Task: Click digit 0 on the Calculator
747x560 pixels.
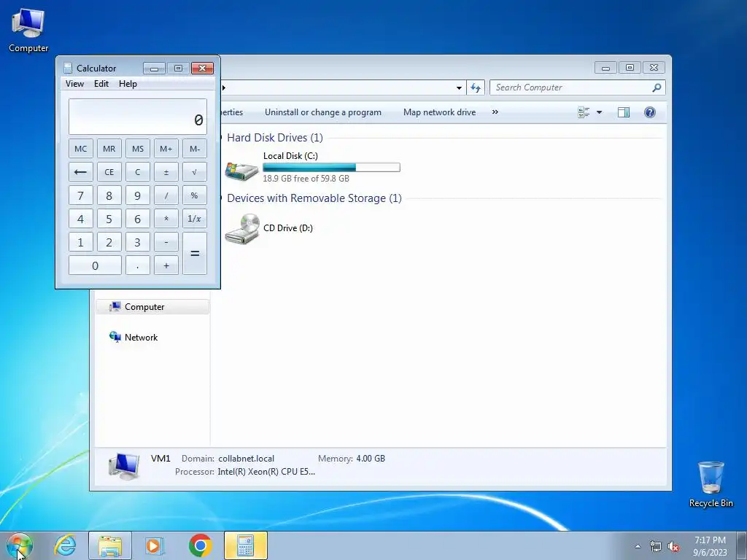Action: pyautogui.click(x=95, y=265)
